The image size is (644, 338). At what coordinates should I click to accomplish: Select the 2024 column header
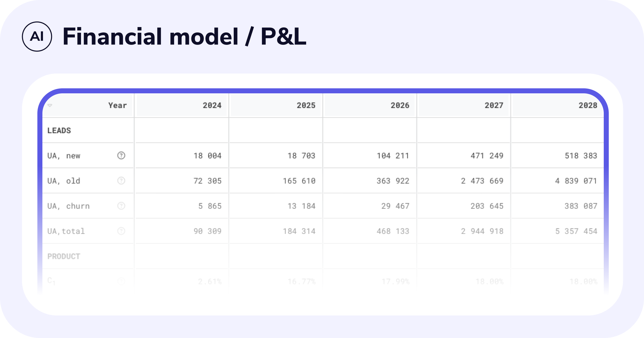coord(212,105)
